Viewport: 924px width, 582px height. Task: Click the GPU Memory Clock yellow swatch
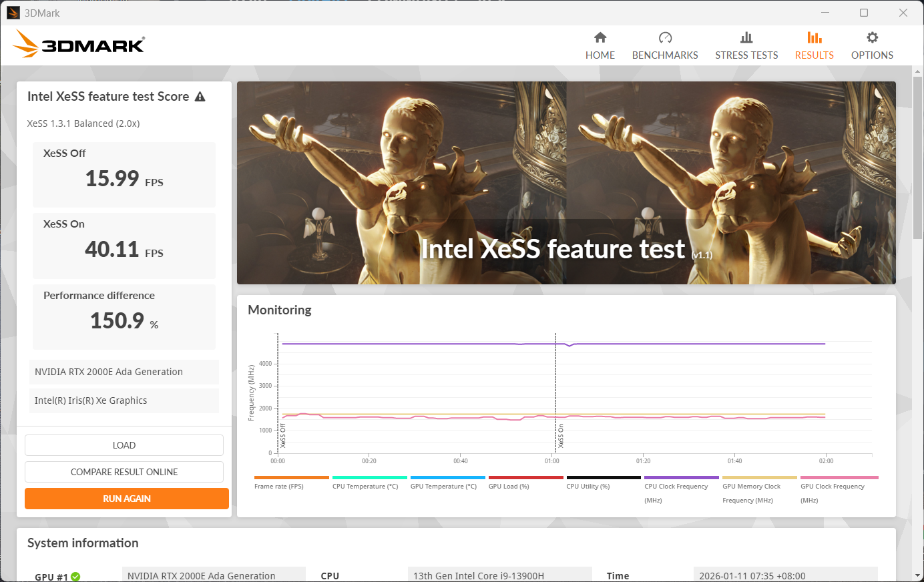click(x=759, y=477)
